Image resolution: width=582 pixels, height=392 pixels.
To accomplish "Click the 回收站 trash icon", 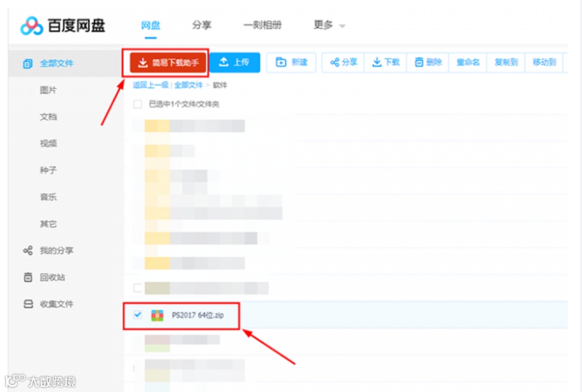I will 28,277.
